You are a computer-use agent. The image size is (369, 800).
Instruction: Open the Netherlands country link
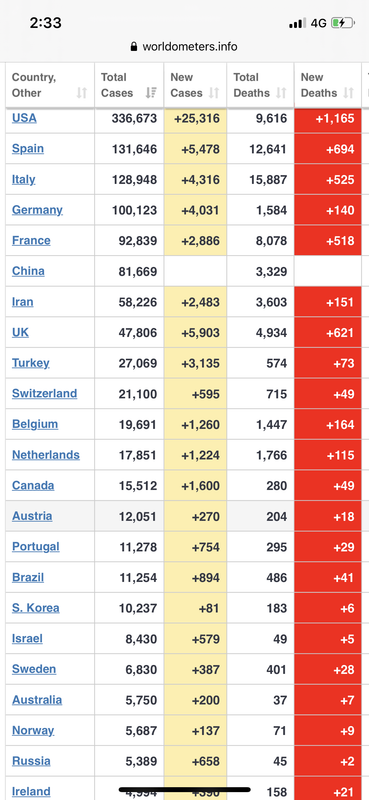(45, 455)
